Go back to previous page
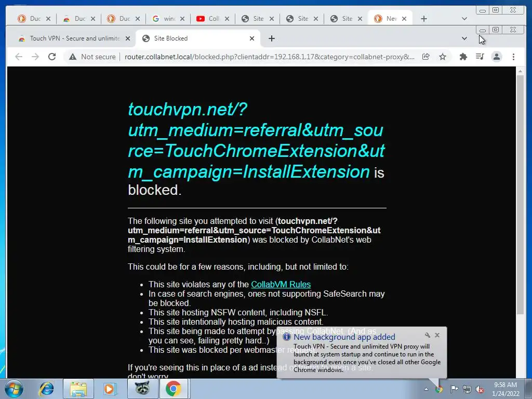Screen dimensions: 532x399 pos(19,57)
